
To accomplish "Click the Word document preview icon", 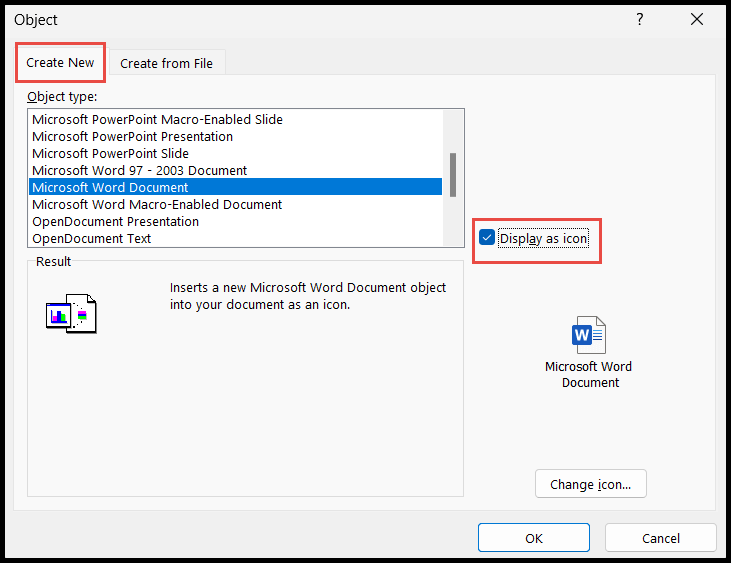I will tap(588, 335).
